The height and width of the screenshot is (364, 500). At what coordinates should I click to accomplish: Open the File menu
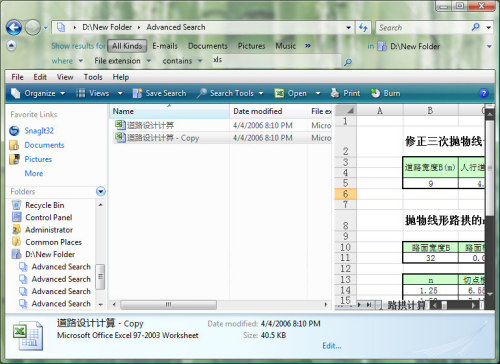pyautogui.click(x=17, y=77)
